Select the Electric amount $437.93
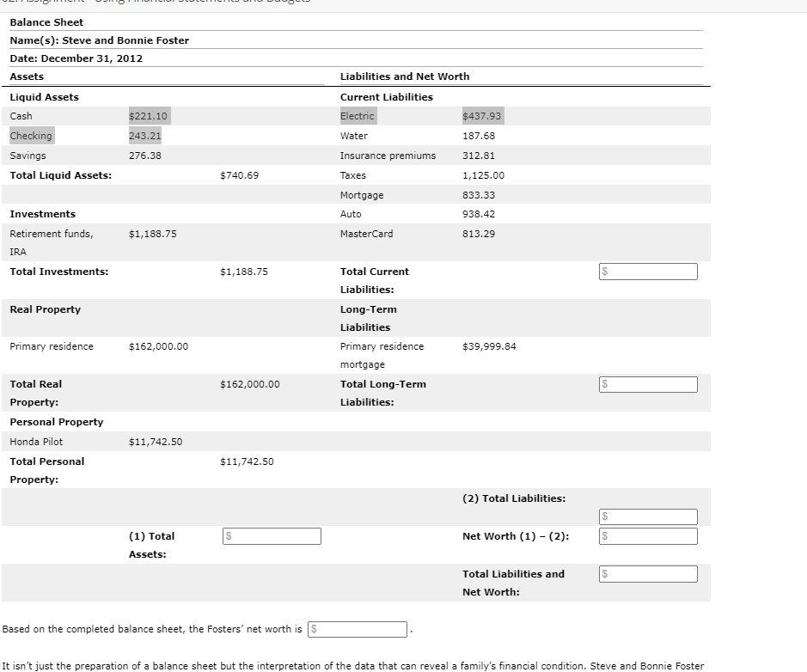The height and width of the screenshot is (672, 807). tap(482, 116)
